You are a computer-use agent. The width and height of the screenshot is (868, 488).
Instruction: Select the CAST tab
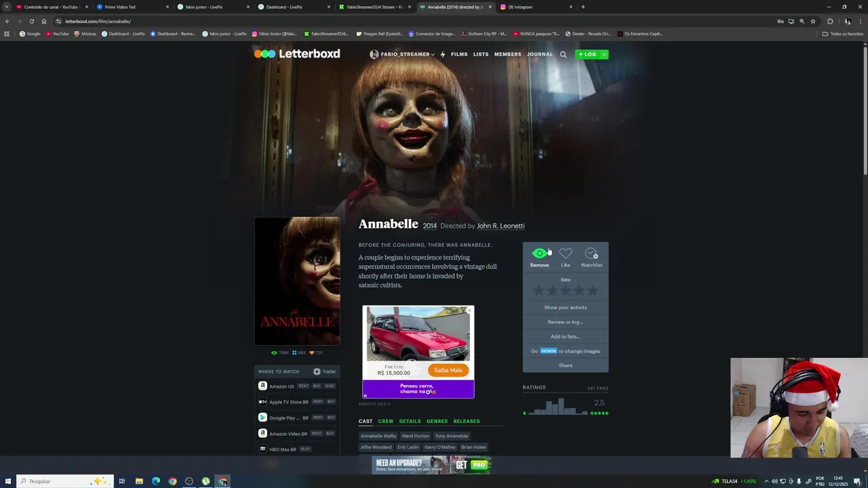pyautogui.click(x=366, y=421)
